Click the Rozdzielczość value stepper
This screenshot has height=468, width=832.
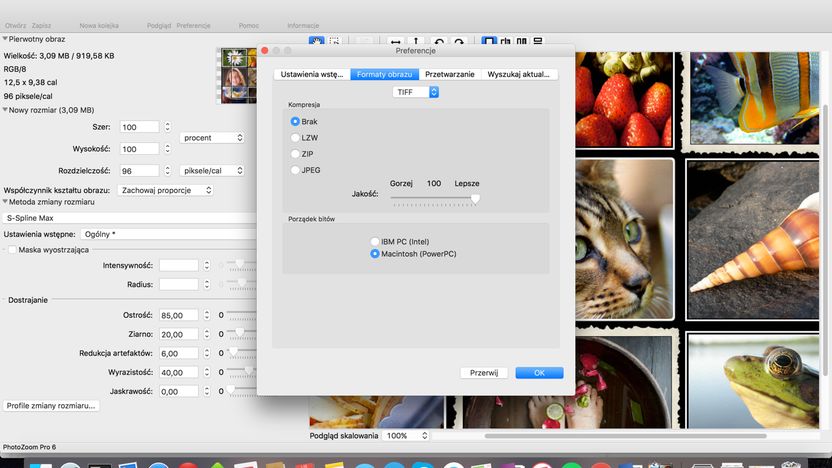[167, 171]
